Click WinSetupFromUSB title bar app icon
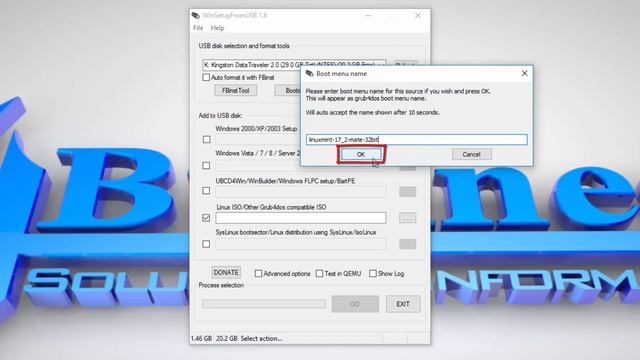 pyautogui.click(x=196, y=16)
